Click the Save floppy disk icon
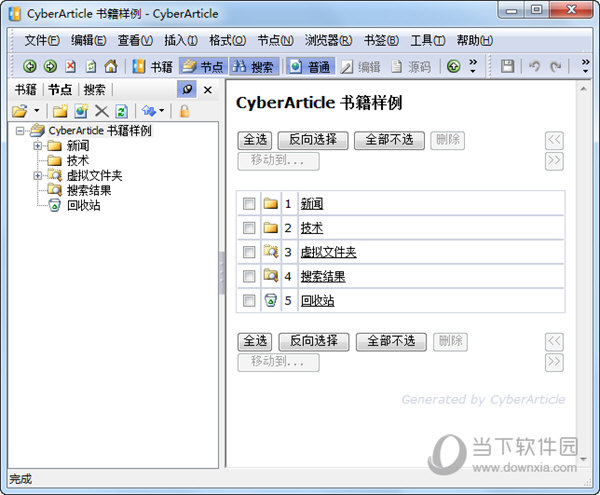Image resolution: width=600 pixels, height=495 pixels. coord(507,67)
